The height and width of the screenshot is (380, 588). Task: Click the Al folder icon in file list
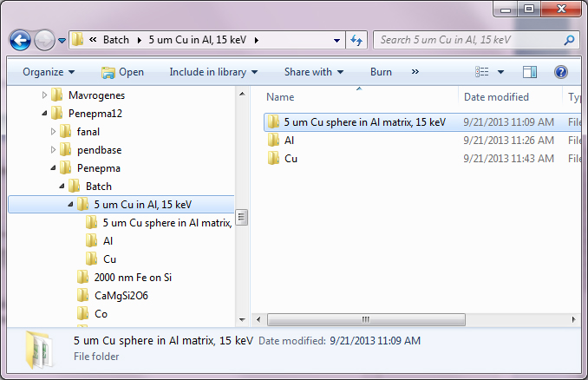click(x=272, y=141)
